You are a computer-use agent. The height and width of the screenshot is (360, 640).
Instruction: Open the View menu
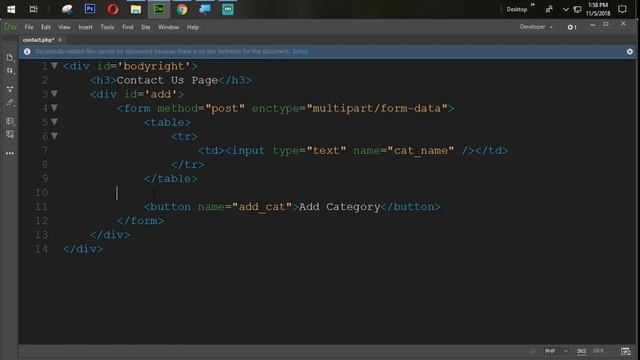point(64,27)
